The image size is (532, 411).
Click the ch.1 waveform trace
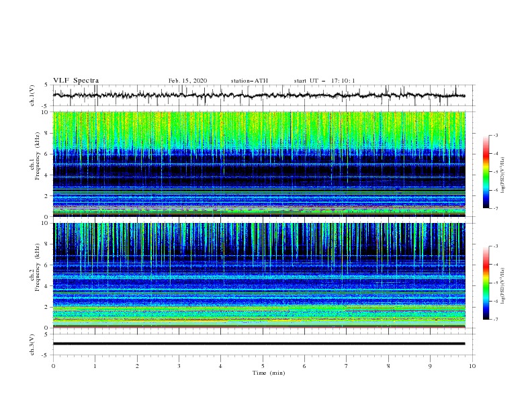pos(259,95)
